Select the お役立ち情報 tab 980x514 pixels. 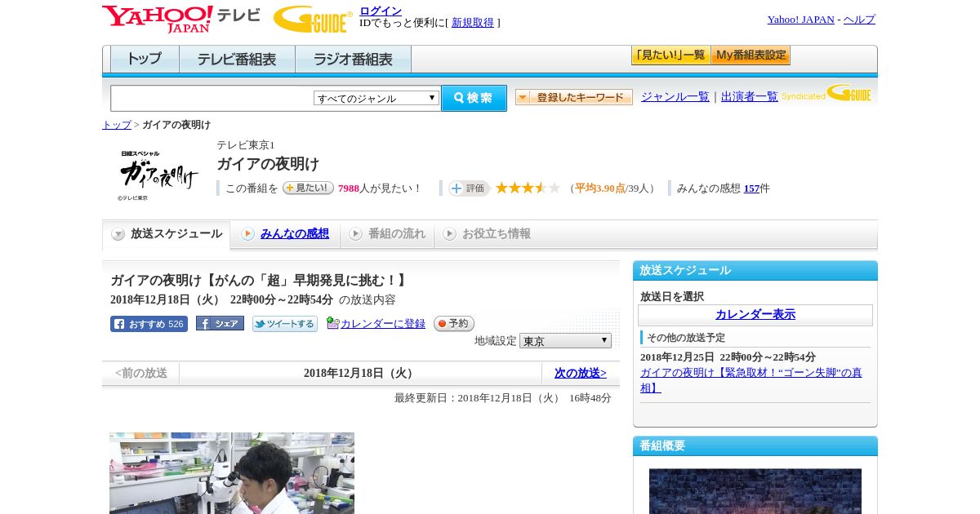pos(487,234)
